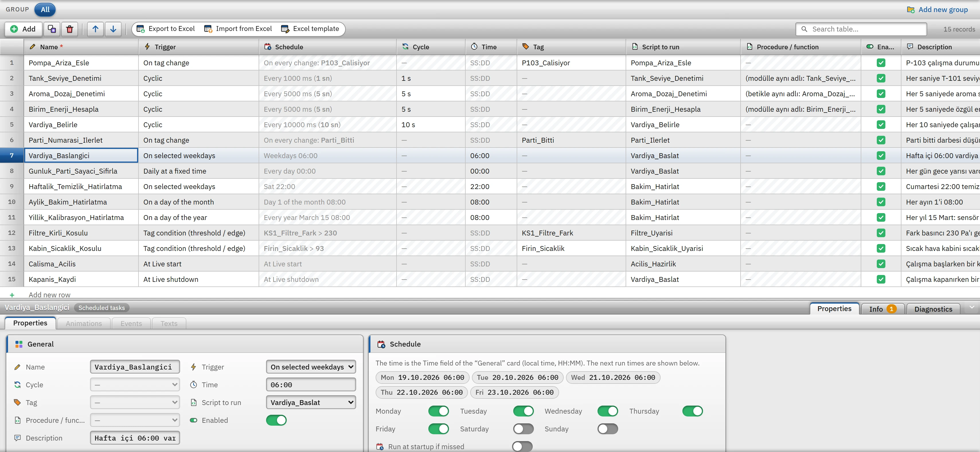
Task: Click the Time column clock icon
Action: click(x=474, y=47)
